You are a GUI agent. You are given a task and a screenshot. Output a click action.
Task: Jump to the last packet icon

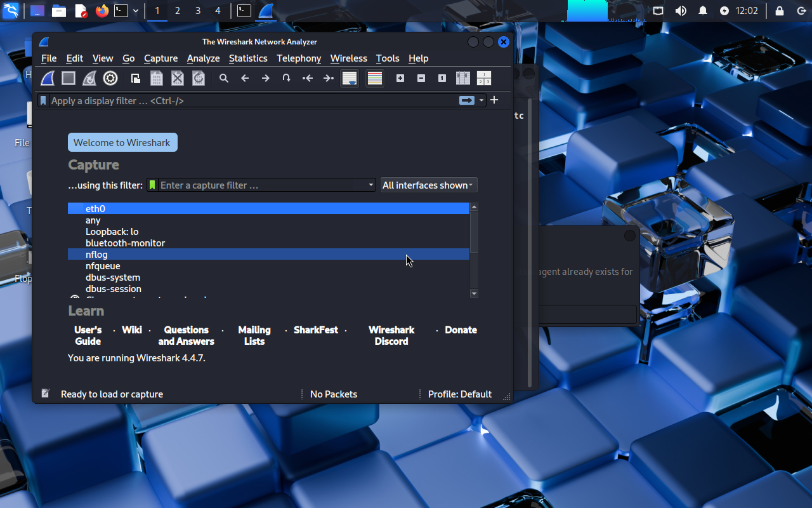(x=329, y=78)
